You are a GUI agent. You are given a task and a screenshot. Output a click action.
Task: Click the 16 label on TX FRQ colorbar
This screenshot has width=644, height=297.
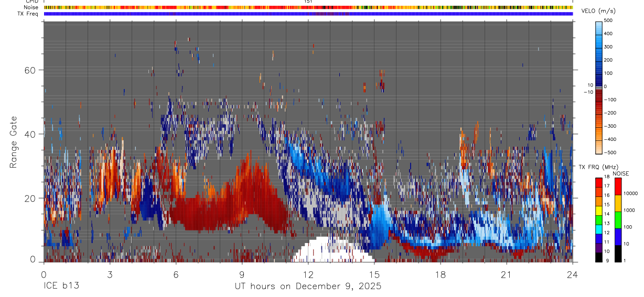coord(607,195)
